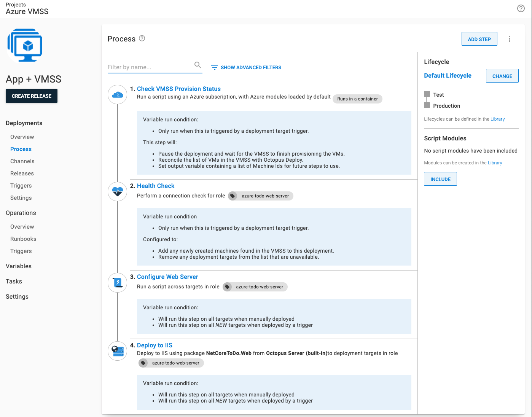The height and width of the screenshot is (417, 532).
Task: Check the Test phase checkbox under Lifecycle
Action: coord(427,94)
